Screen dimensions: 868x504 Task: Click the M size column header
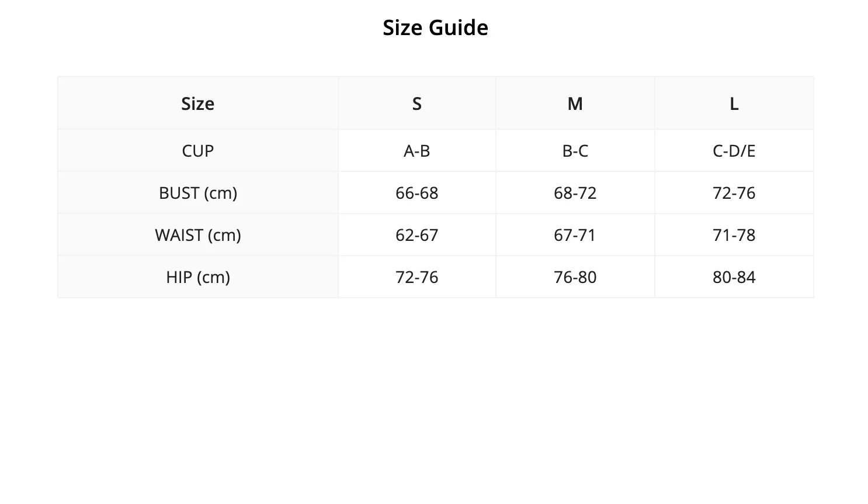[x=575, y=103]
